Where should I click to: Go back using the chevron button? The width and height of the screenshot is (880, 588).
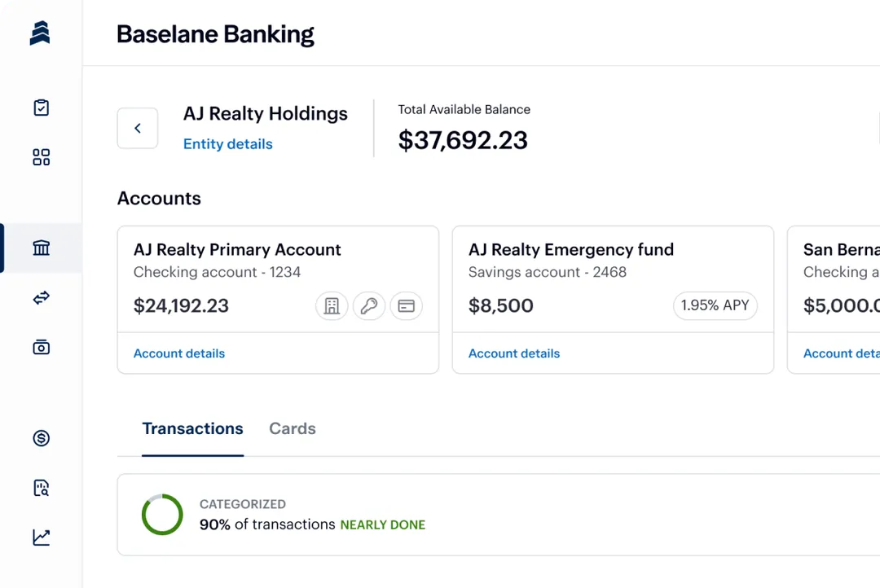pos(138,128)
